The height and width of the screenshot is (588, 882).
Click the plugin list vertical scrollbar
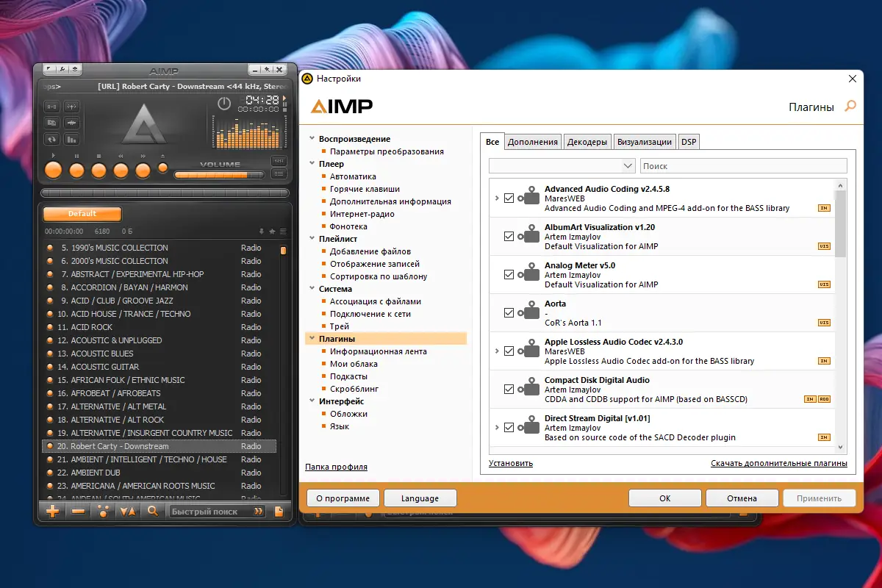click(841, 316)
